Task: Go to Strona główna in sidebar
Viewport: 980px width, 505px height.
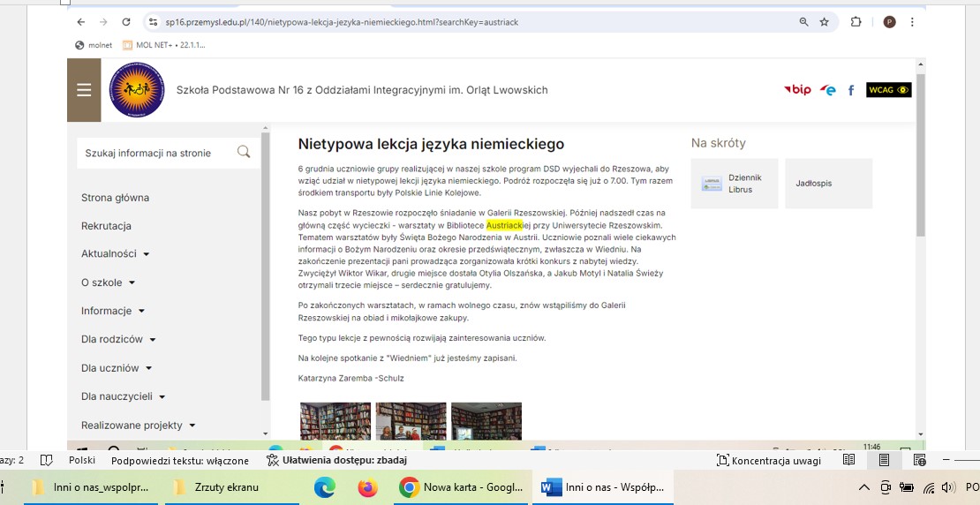Action: click(x=115, y=198)
